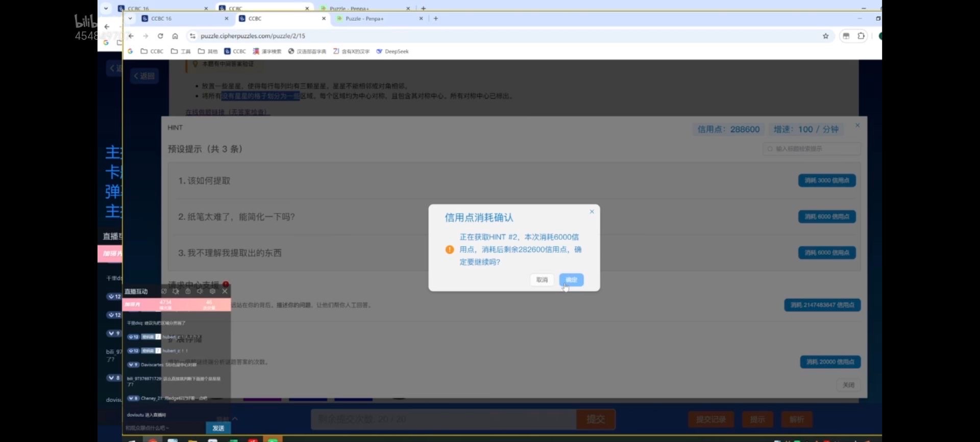Open the DeepSeek bookmark
This screenshot has height=442, width=980.
coord(393,51)
